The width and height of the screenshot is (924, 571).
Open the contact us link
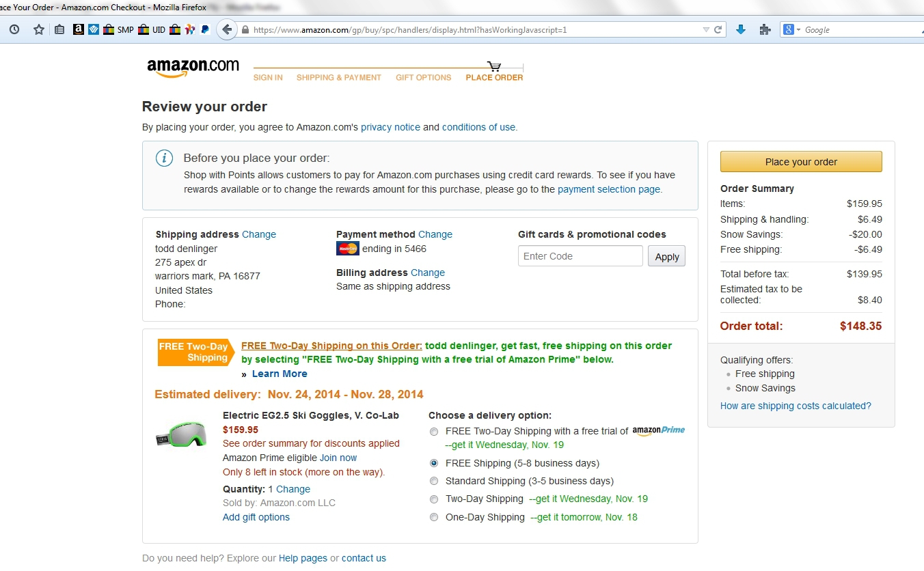364,558
